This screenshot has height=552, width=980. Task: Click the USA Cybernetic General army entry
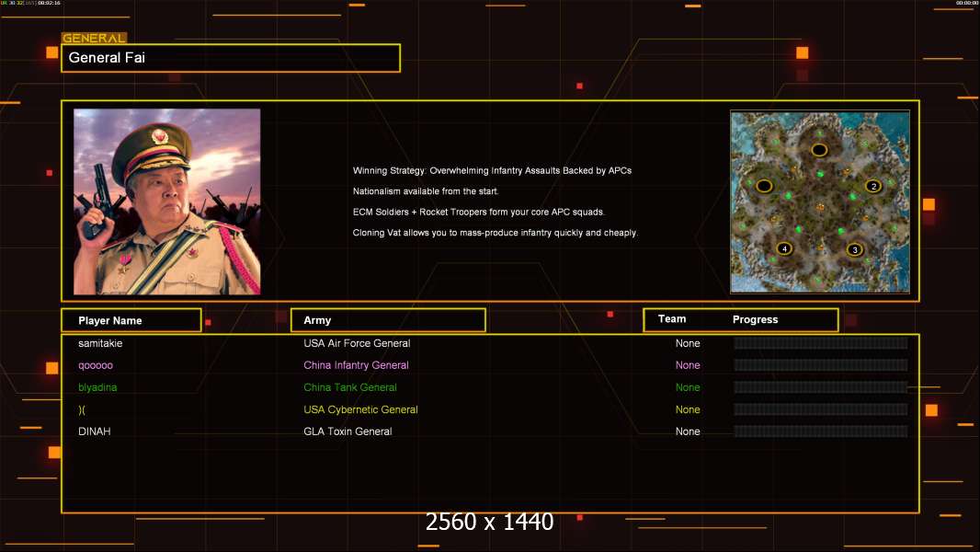[360, 409]
